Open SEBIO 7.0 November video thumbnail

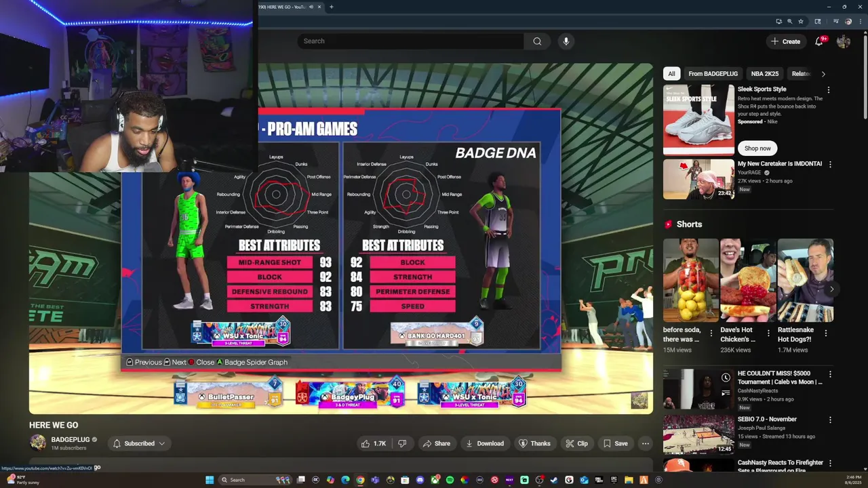click(698, 434)
